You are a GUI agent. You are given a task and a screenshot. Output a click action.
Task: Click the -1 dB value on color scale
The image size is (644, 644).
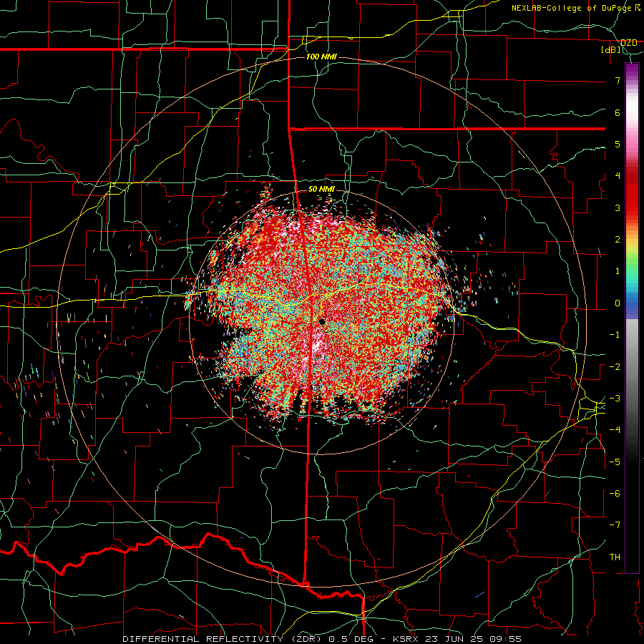pos(615,335)
